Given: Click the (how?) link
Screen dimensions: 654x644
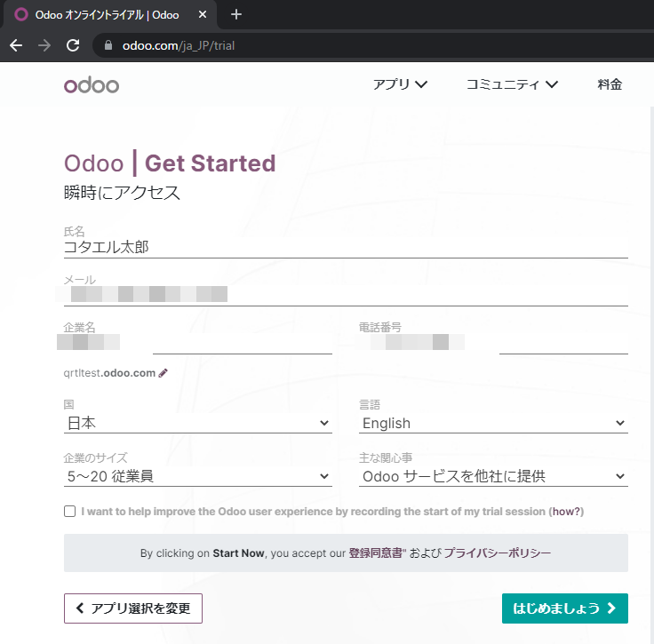Looking at the screenshot, I should point(568,512).
